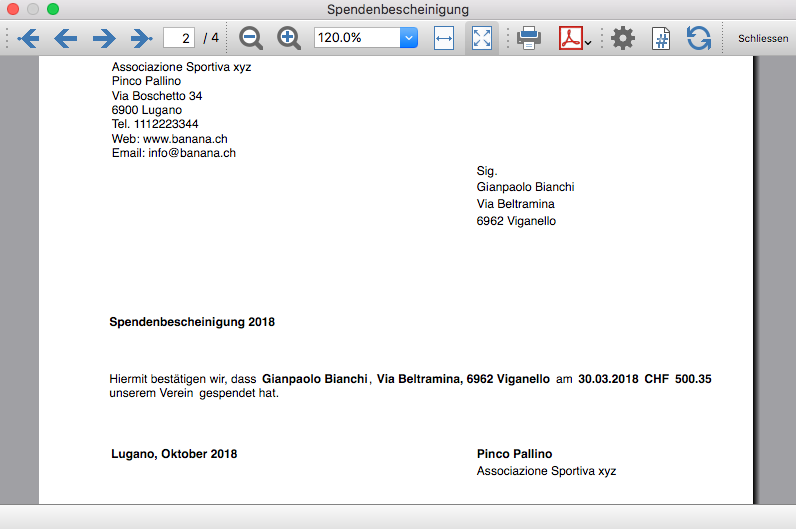The width and height of the screenshot is (796, 529).
Task: Click the text 6900 Lugano
Action: tap(147, 110)
